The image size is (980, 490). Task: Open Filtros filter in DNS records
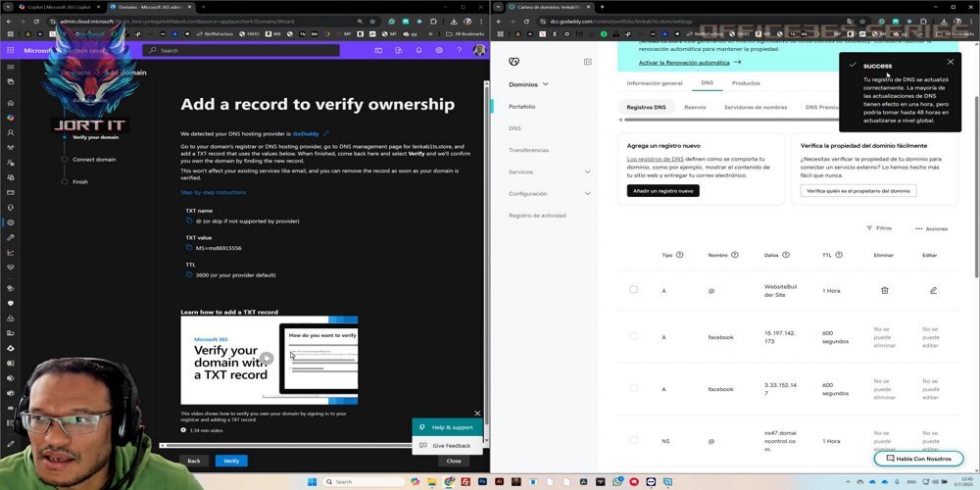(x=879, y=228)
